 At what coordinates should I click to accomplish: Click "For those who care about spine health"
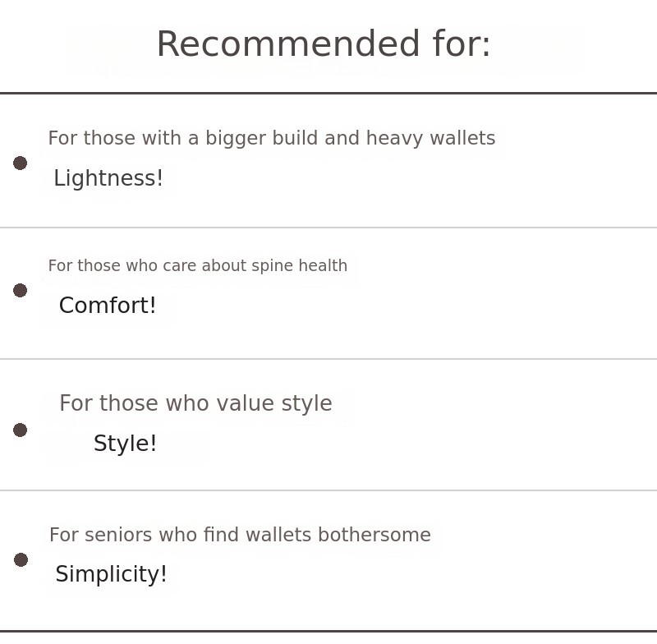[x=198, y=265]
